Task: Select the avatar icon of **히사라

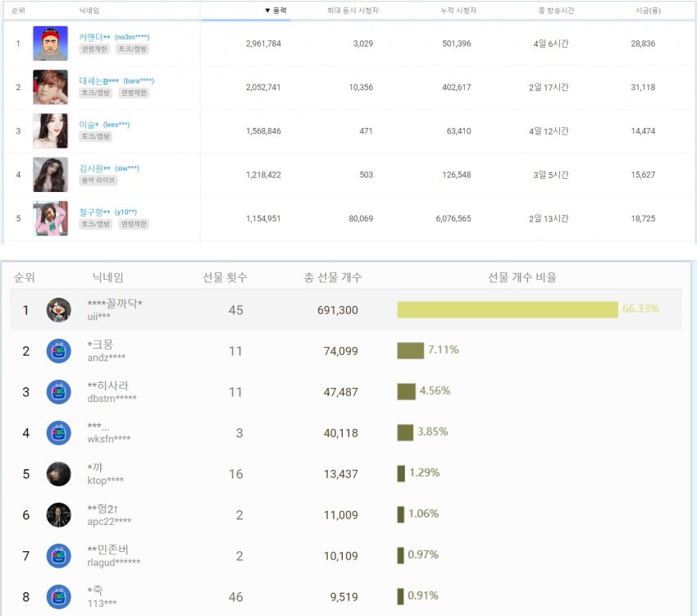Action: pyautogui.click(x=59, y=392)
